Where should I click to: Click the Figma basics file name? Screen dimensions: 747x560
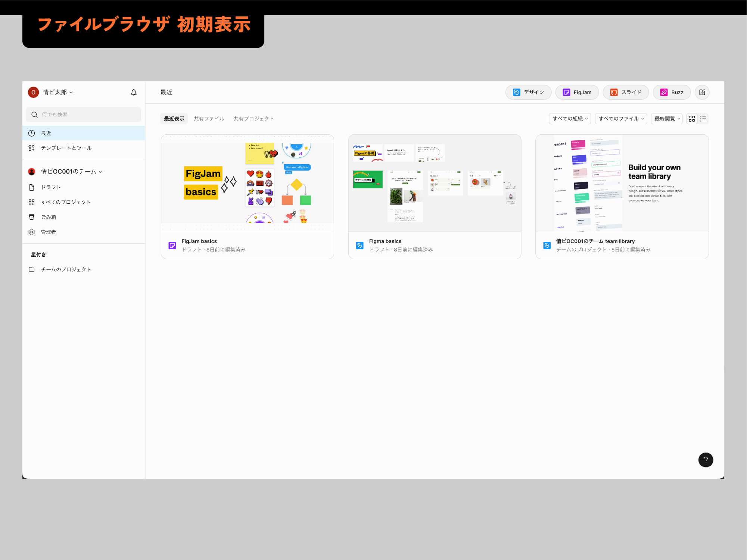coord(385,241)
